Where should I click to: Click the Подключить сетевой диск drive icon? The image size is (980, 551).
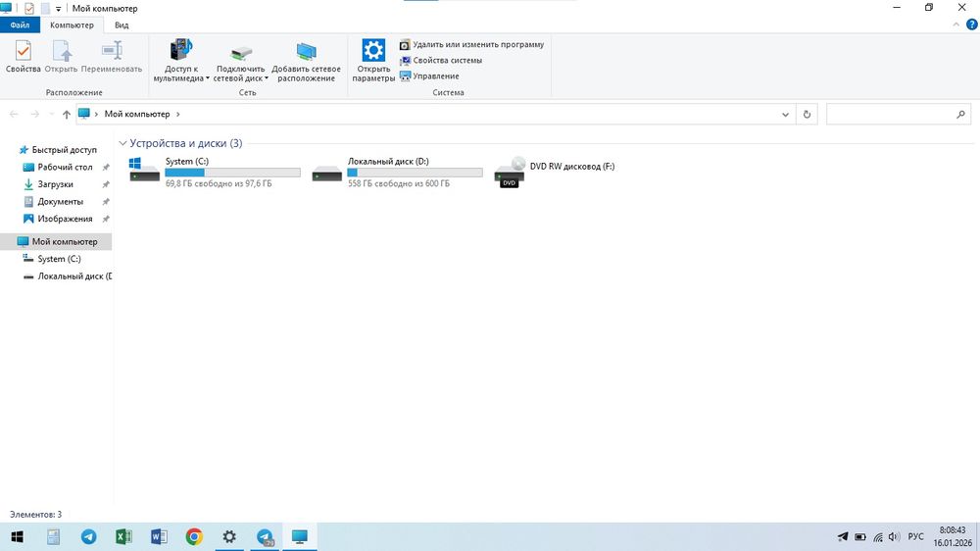(241, 51)
